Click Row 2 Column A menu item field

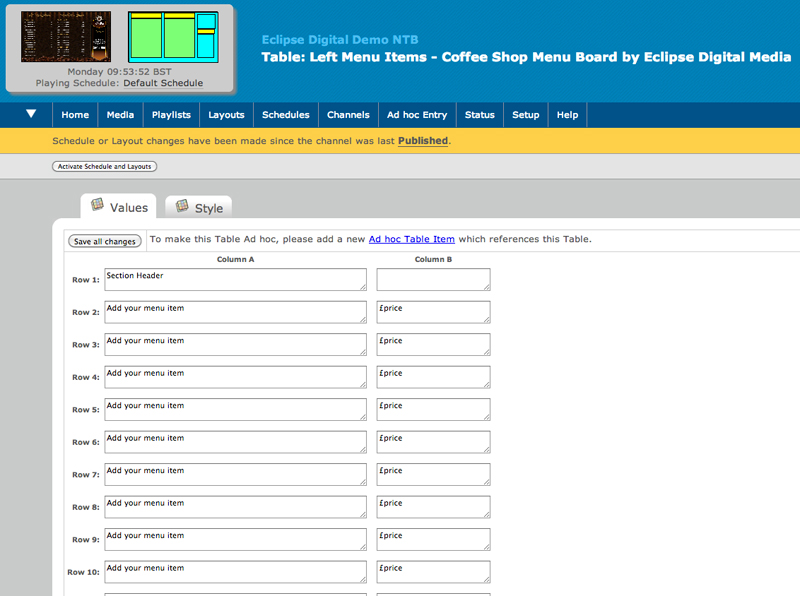236,312
